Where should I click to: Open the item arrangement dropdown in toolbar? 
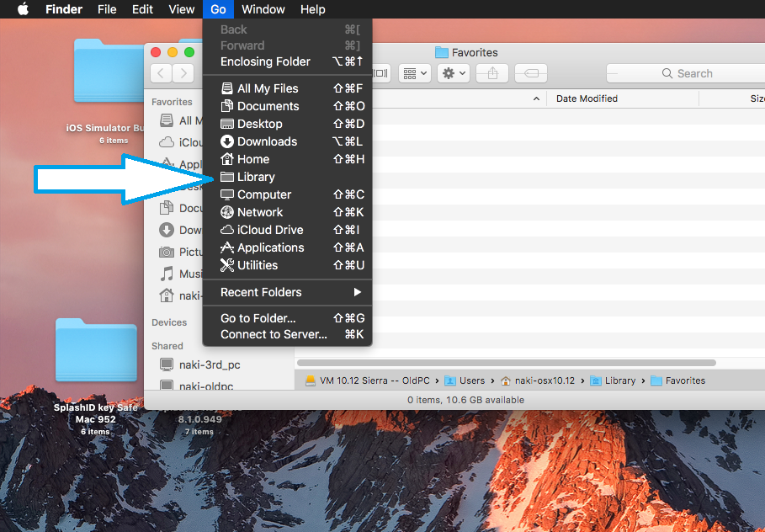click(414, 73)
